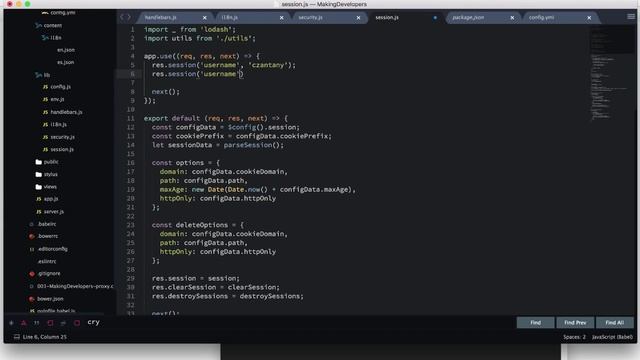Viewport: 640px width, 360px height.
Task: Close the package.json tab
Action: click(512, 18)
